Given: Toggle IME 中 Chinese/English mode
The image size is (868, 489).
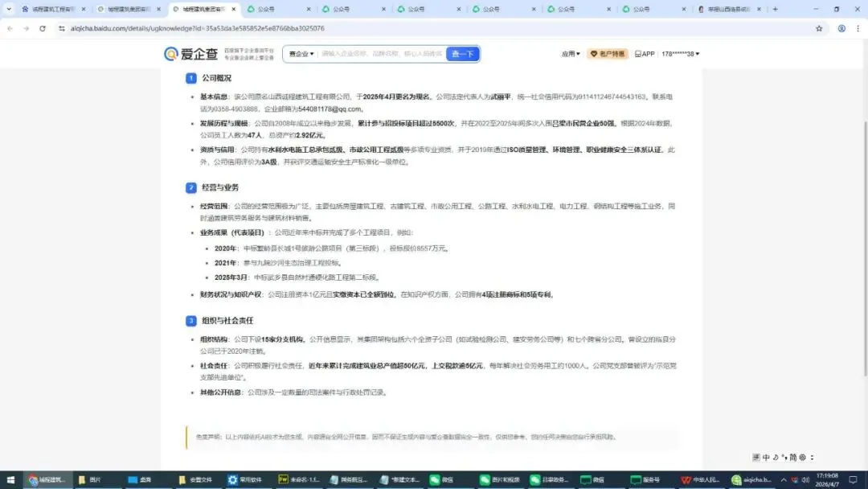Looking at the screenshot, I should pos(766,458).
